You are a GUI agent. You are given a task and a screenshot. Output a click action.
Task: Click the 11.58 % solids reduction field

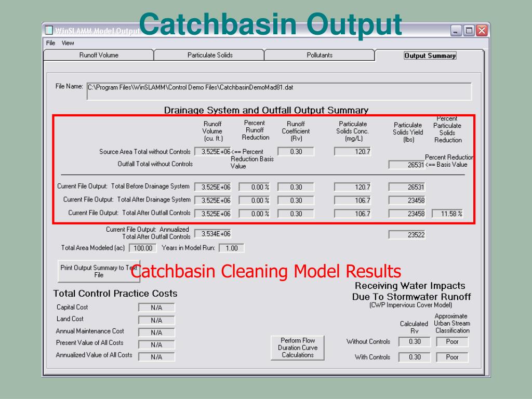tap(447, 214)
